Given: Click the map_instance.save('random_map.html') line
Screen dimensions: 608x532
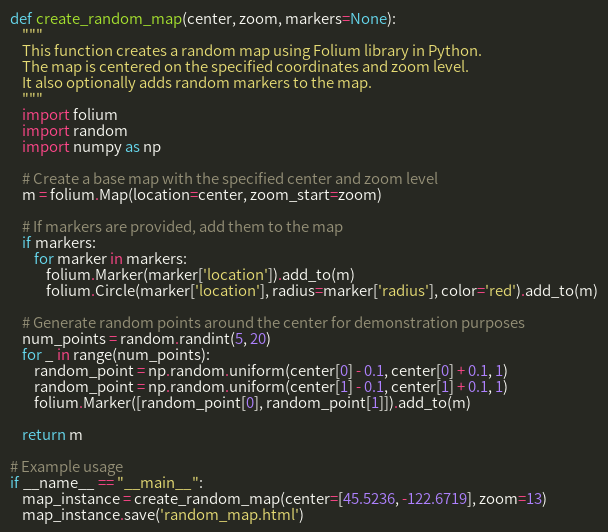Looking at the screenshot, I should pyautogui.click(x=163, y=515).
